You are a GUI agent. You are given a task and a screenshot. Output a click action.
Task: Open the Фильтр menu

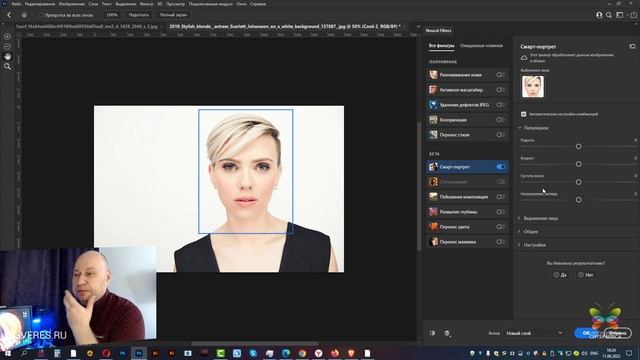[147, 4]
